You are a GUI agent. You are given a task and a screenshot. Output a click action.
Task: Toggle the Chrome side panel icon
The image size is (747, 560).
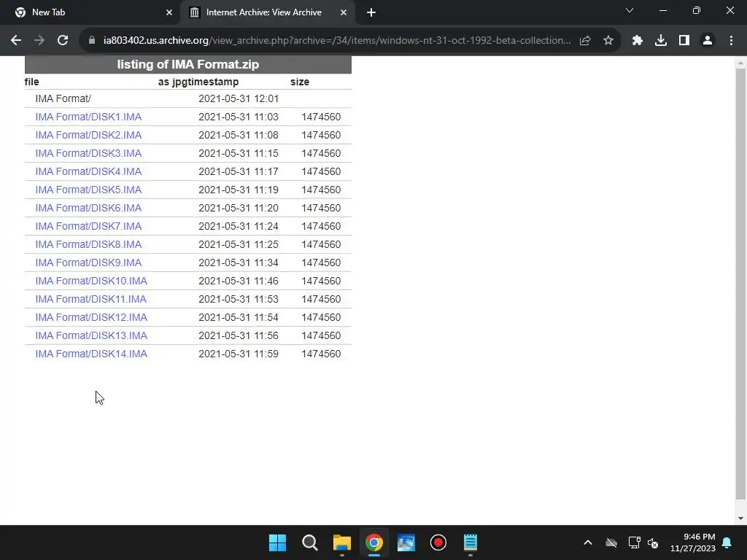coord(684,41)
